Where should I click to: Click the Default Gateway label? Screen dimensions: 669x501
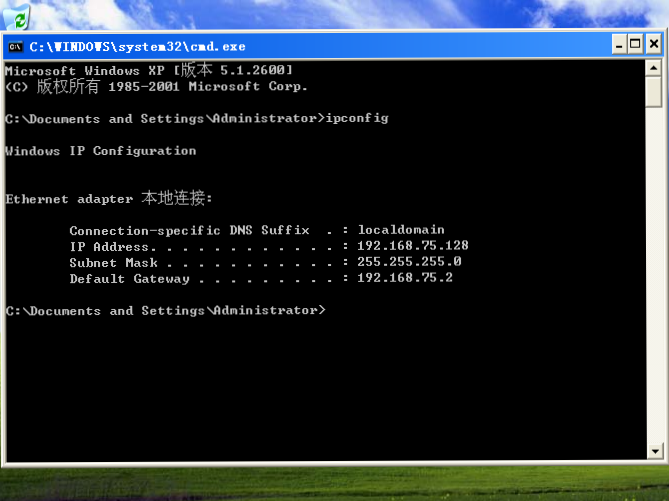pos(130,279)
